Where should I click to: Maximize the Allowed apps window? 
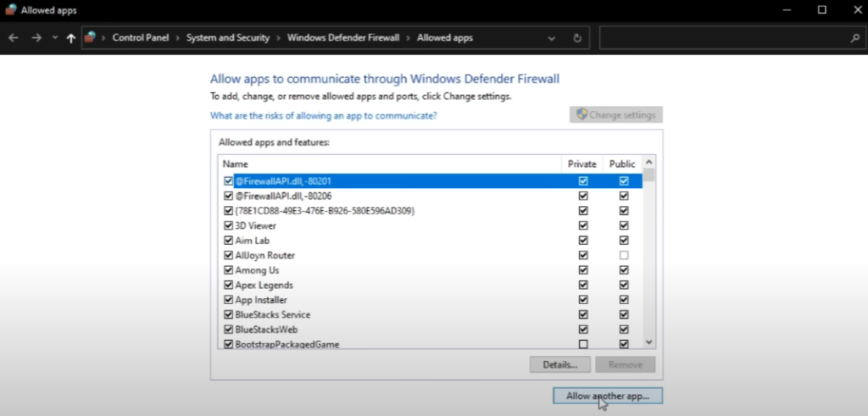point(822,9)
